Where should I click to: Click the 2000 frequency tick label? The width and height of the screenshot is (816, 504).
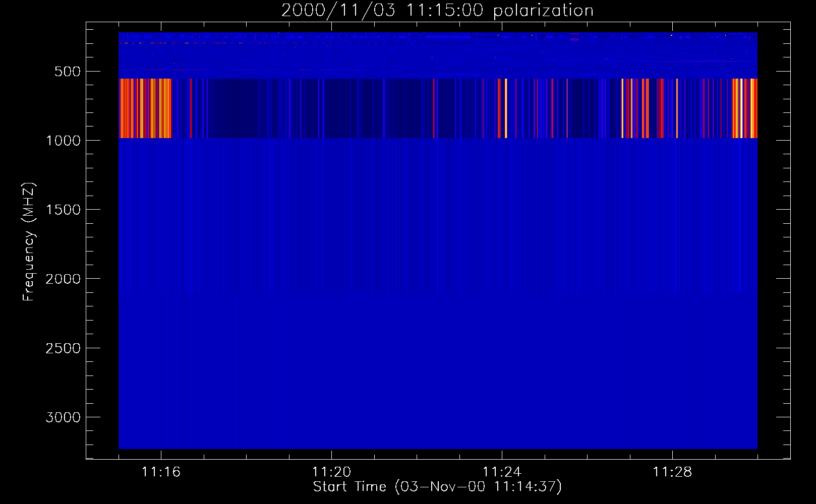click(x=63, y=279)
